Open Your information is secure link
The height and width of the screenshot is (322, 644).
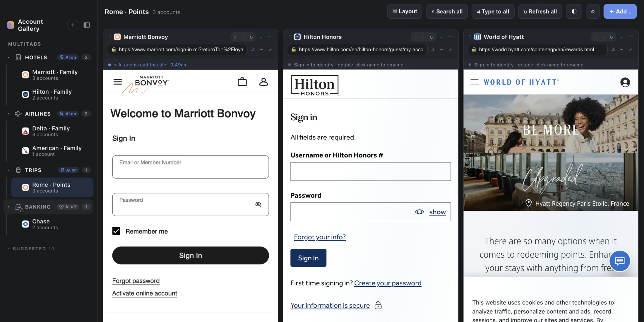click(330, 305)
